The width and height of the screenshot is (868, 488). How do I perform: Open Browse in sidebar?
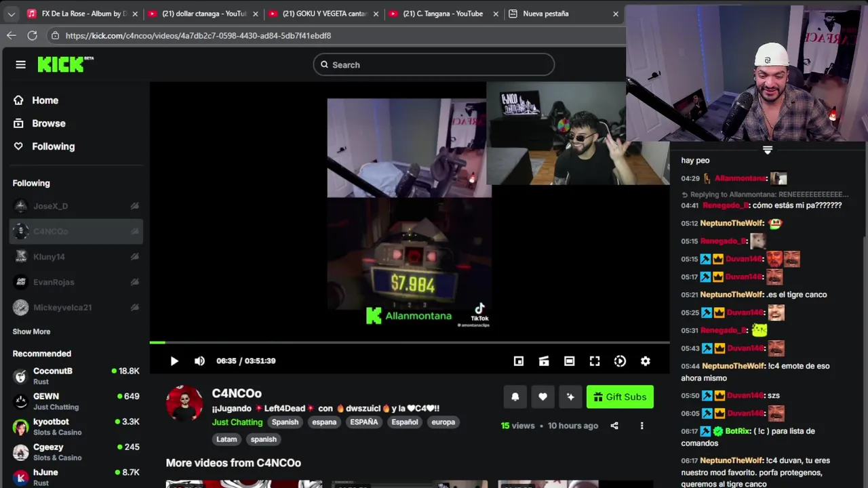(39, 123)
